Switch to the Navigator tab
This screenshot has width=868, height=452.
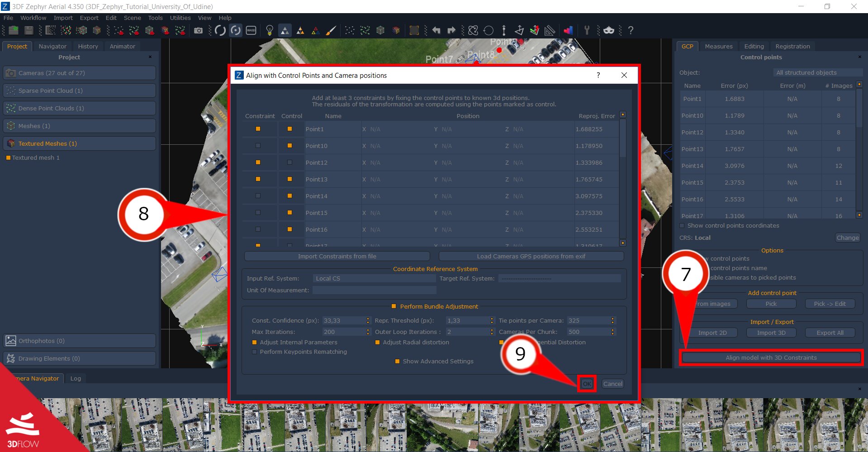click(52, 46)
